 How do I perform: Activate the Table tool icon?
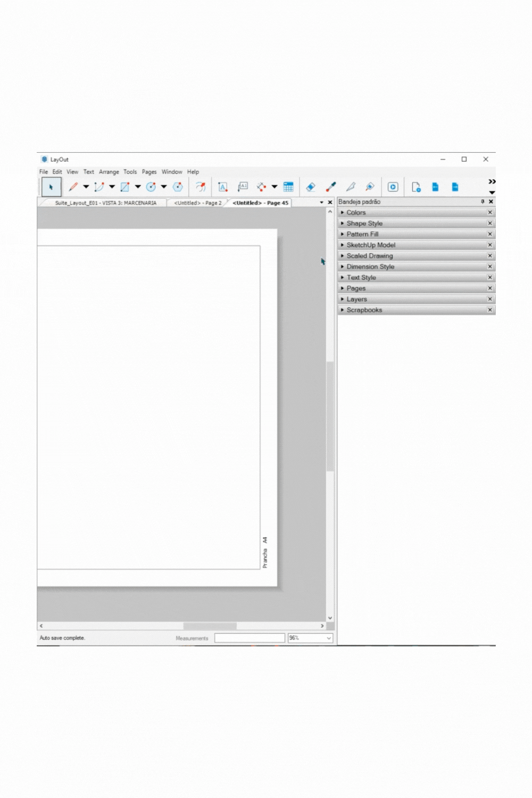click(x=288, y=187)
